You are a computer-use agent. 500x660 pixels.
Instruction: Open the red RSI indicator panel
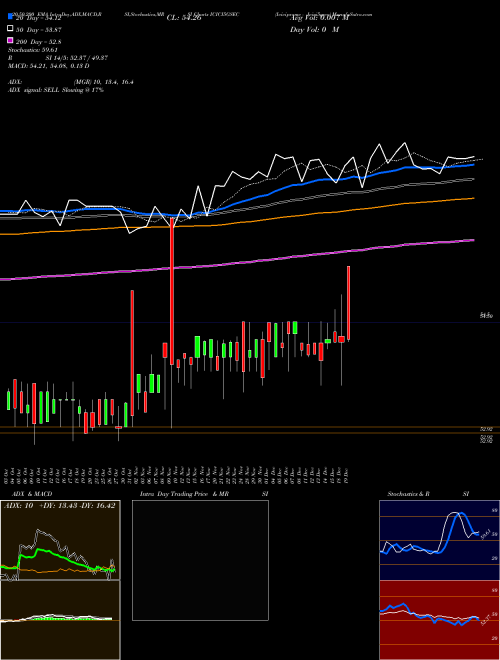[439, 620]
